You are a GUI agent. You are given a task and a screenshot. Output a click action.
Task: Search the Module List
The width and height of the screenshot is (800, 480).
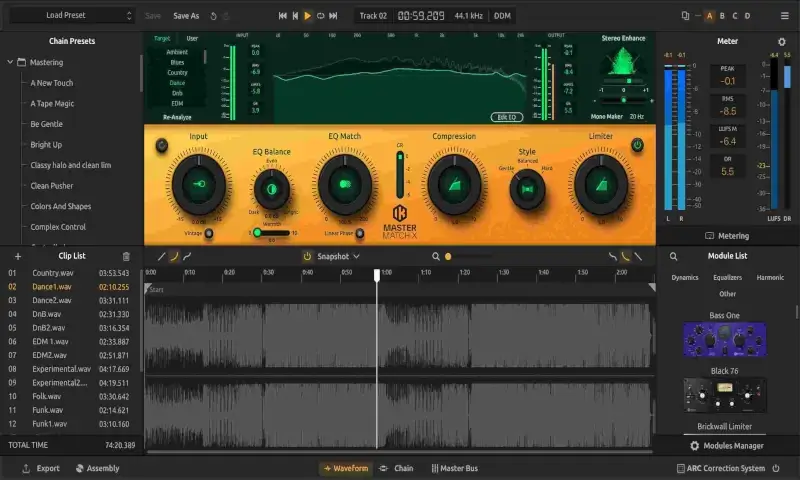(x=673, y=257)
